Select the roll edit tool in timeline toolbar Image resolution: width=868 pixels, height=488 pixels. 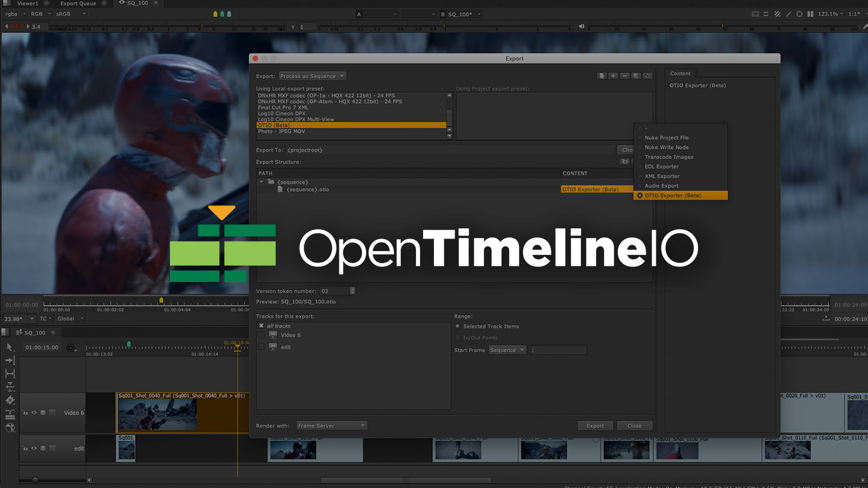[10, 387]
